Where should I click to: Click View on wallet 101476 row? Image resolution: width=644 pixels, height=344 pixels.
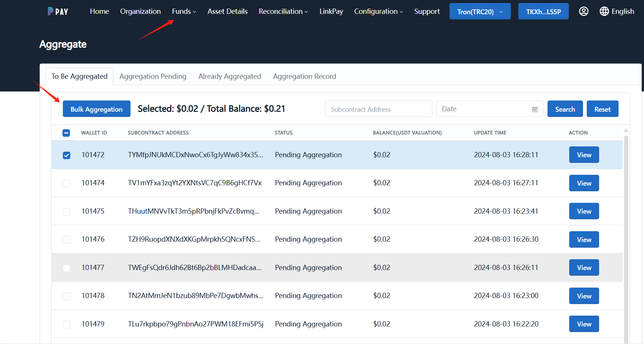pyautogui.click(x=584, y=239)
